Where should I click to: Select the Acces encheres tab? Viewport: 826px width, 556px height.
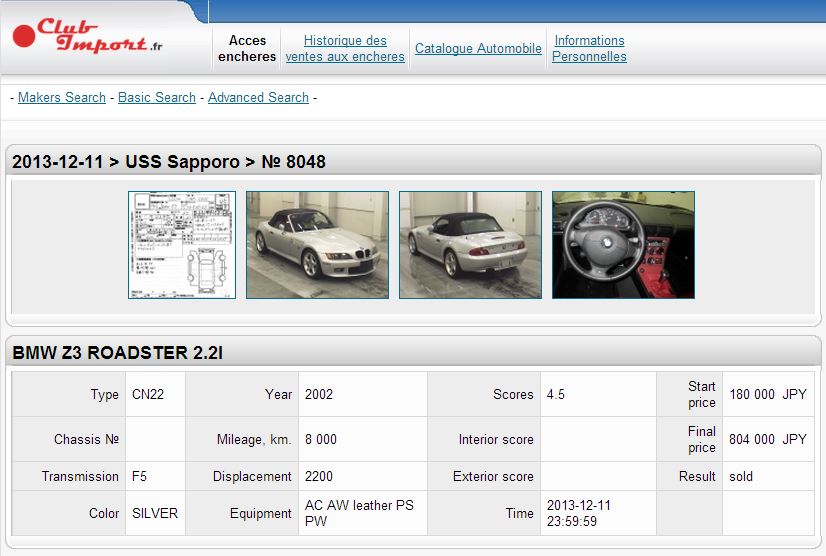247,48
